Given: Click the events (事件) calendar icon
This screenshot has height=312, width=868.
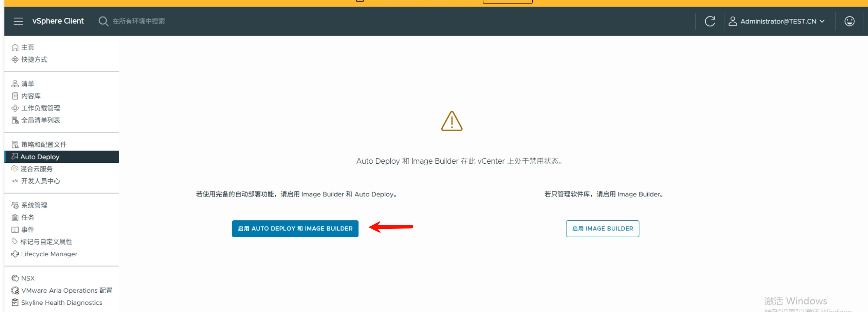Looking at the screenshot, I should [x=15, y=229].
